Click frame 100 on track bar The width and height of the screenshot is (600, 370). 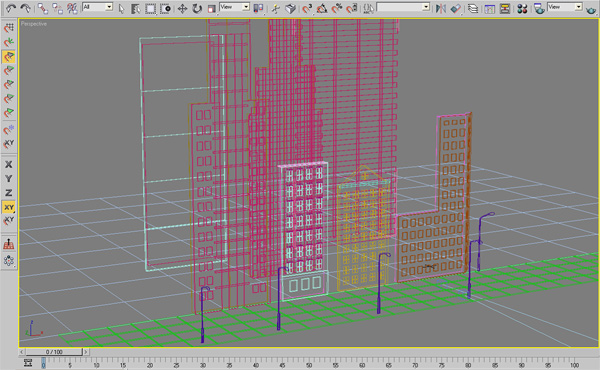(574, 365)
